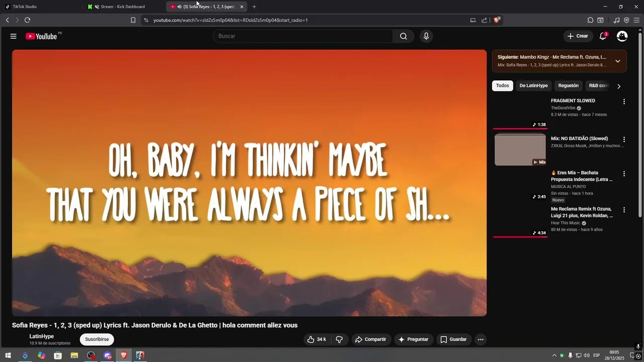Open the Mix: NO BATIDÃO thumbnail
Screen dimensions: 644x362
520,150
